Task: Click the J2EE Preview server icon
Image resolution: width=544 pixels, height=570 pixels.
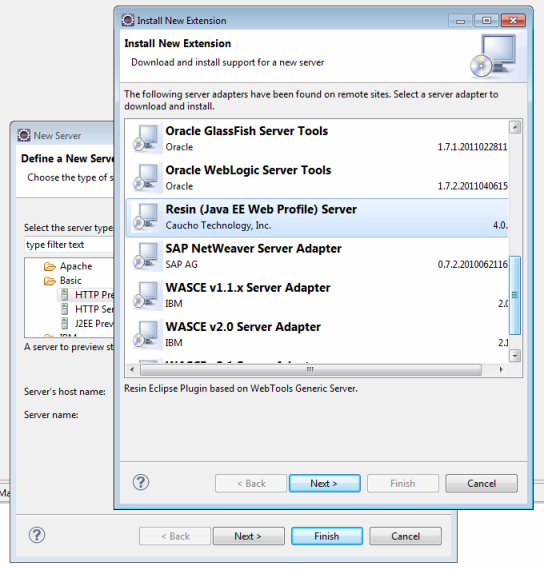Action: pos(65,324)
